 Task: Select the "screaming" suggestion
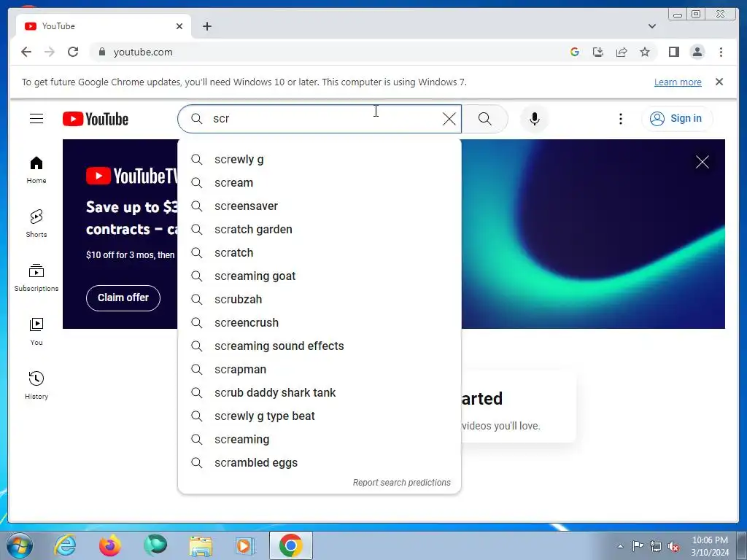pyautogui.click(x=320, y=440)
